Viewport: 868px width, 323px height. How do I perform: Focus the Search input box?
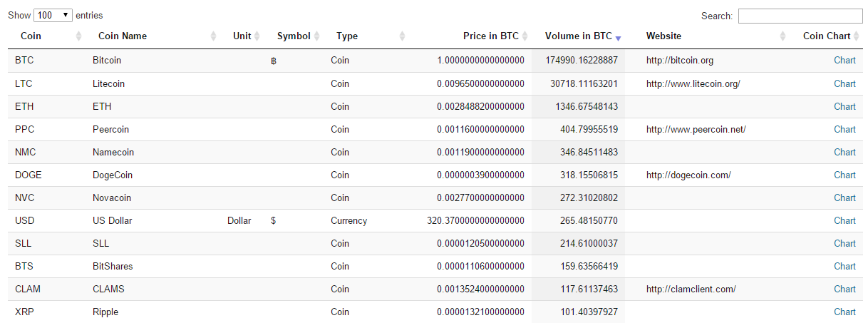800,16
